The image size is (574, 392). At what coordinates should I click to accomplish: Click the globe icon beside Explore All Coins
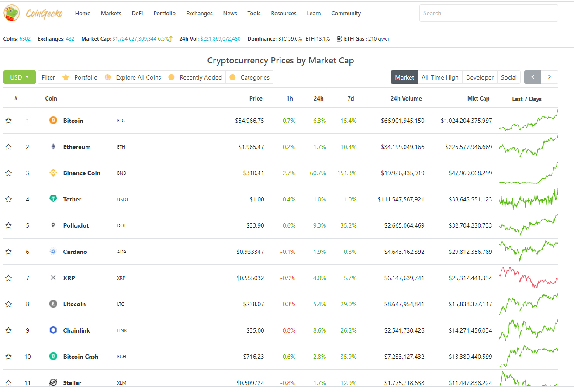pyautogui.click(x=108, y=77)
